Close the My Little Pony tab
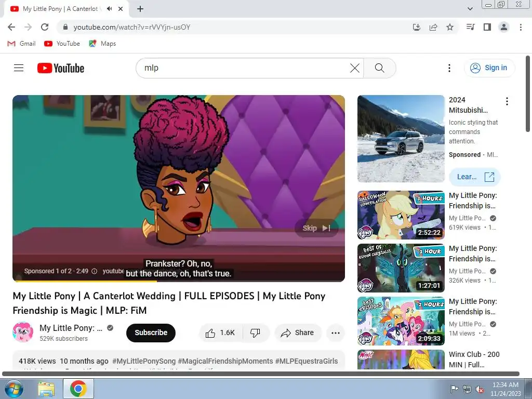 [x=121, y=9]
